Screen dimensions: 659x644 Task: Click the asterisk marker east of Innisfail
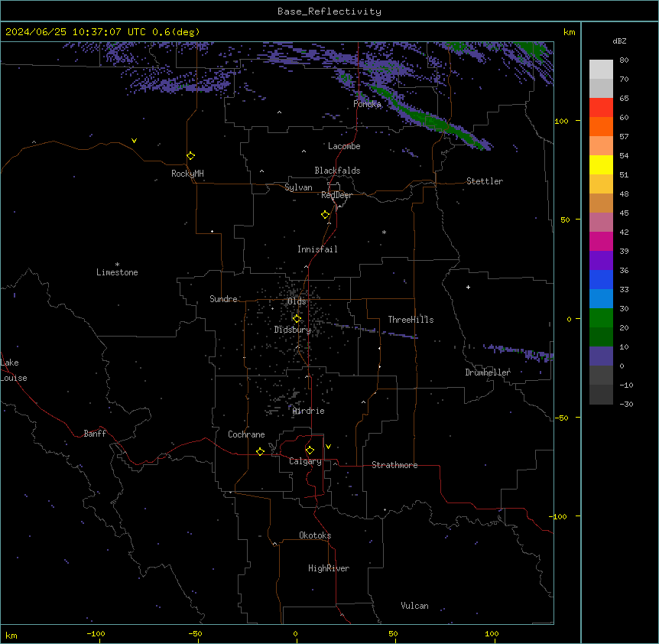pos(384,232)
